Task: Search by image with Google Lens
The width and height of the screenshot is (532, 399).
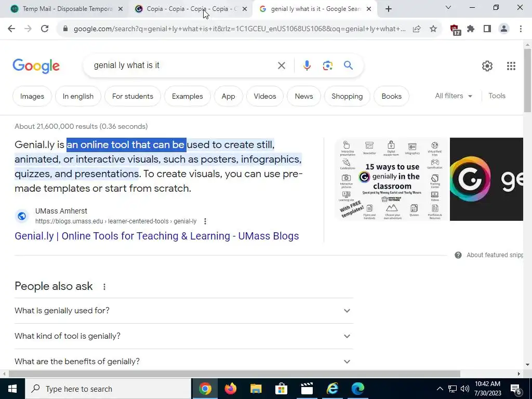Action: (x=327, y=65)
